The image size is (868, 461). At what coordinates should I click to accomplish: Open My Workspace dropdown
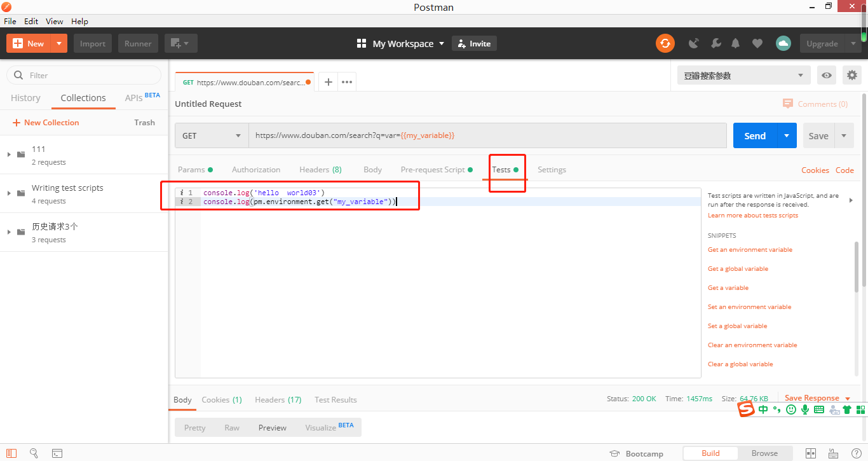400,43
